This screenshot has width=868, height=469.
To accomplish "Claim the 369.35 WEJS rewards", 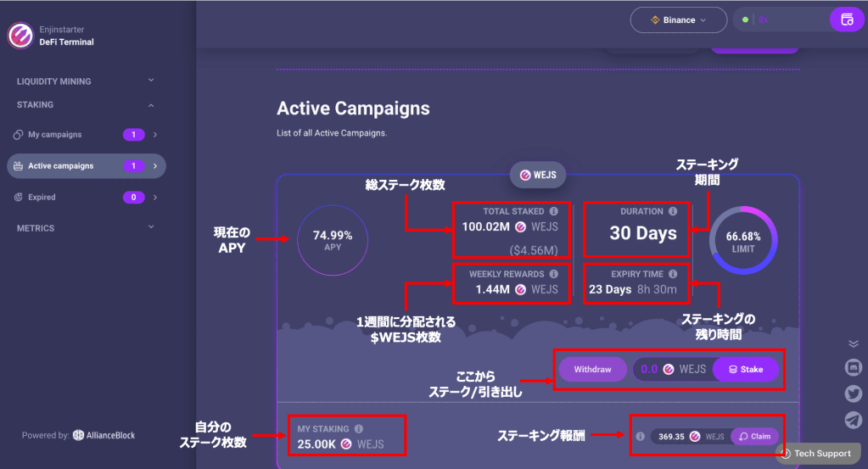I will [754, 436].
